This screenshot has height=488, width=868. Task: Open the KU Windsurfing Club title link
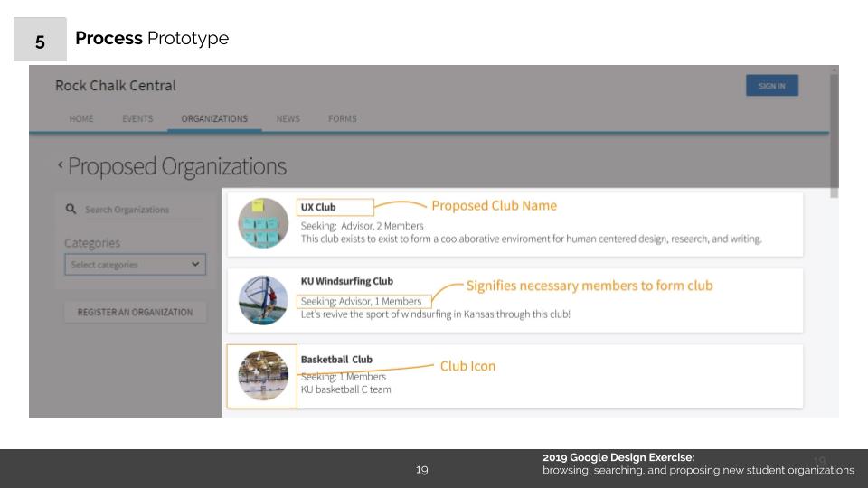(x=346, y=281)
